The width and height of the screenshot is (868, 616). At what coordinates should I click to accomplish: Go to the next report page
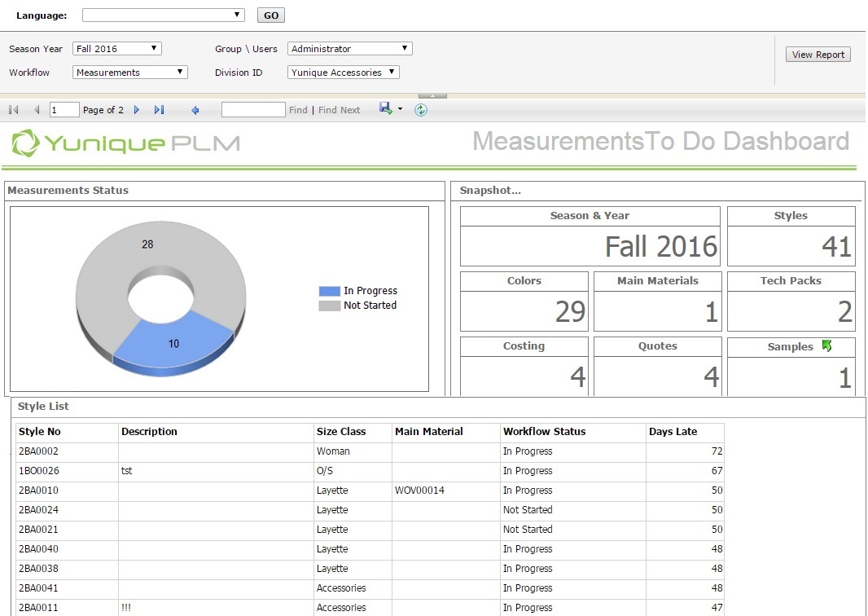click(137, 110)
